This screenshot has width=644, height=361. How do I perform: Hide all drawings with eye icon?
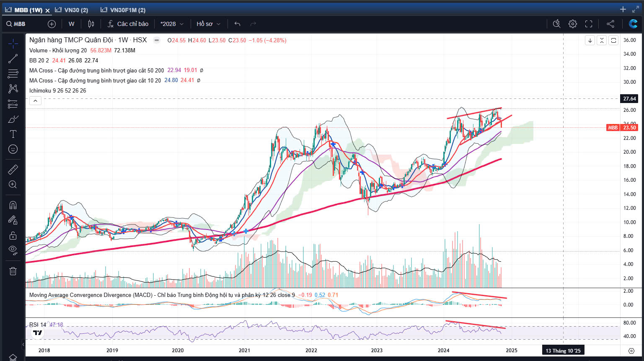tap(13, 250)
